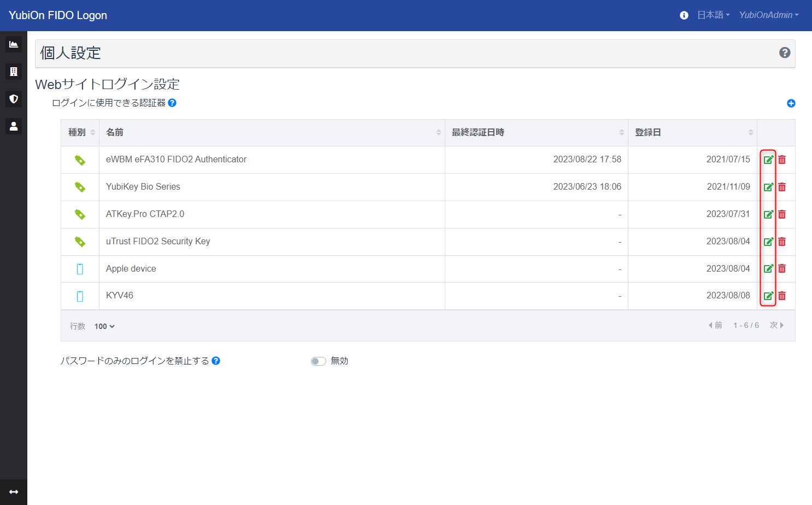Delete the uTrust FIDO2 Security Key entry

pyautogui.click(x=782, y=242)
